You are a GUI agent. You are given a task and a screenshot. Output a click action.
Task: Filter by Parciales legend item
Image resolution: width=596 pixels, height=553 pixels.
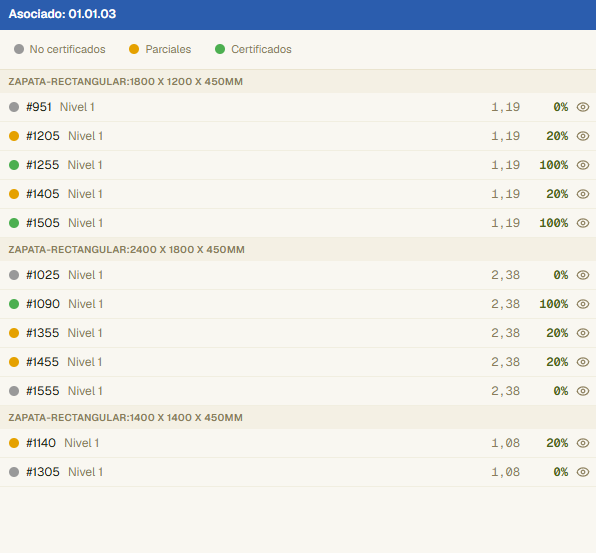pos(160,49)
